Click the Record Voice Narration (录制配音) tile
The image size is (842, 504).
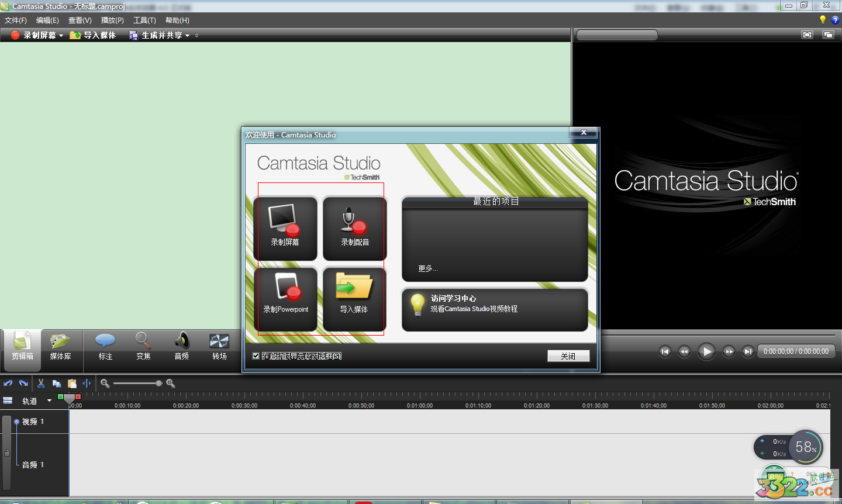point(355,229)
